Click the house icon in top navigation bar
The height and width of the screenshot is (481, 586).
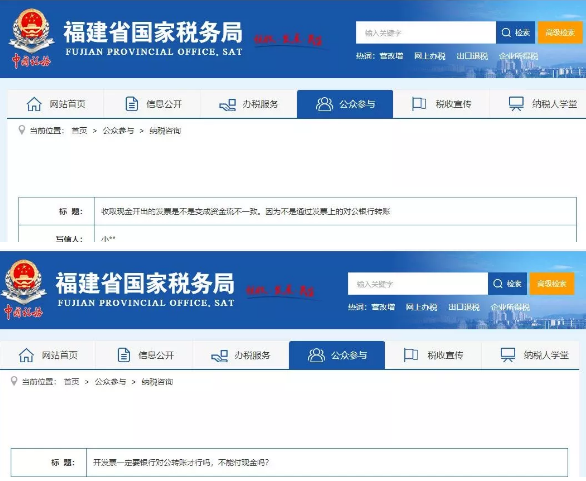(x=34, y=104)
